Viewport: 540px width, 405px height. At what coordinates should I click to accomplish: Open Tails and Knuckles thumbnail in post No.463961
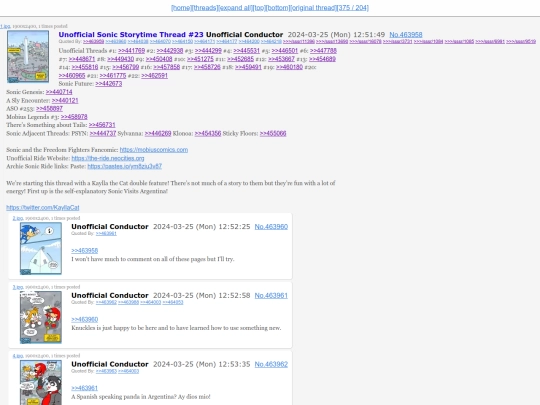pos(41,317)
